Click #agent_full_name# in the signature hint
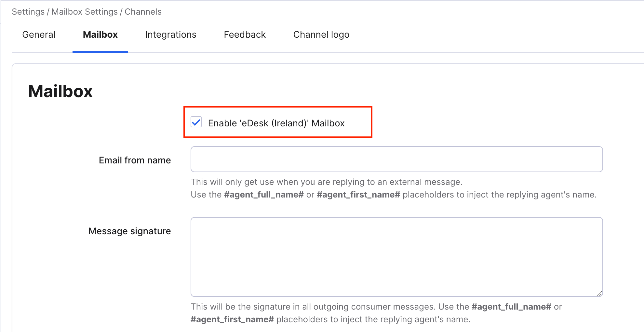Viewport: 644px width, 332px height. click(511, 307)
